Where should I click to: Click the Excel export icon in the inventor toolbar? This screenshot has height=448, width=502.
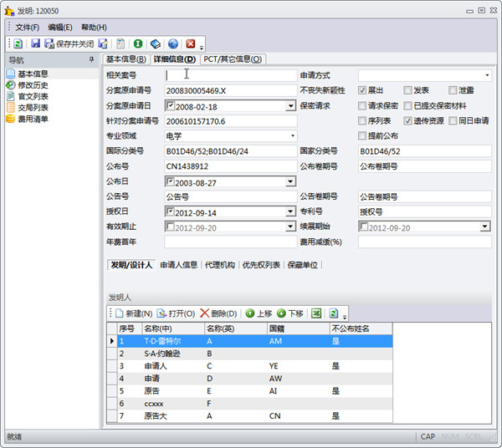tap(316, 313)
